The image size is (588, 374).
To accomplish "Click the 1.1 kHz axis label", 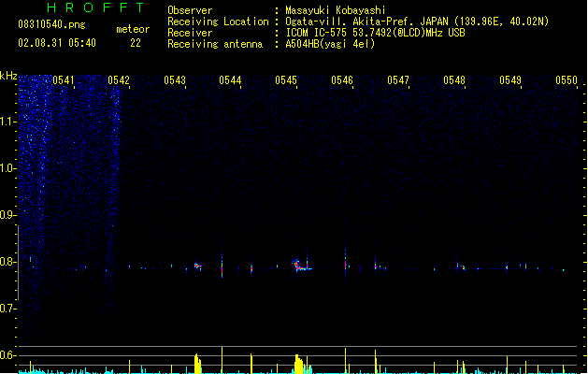I will pos(7,122).
